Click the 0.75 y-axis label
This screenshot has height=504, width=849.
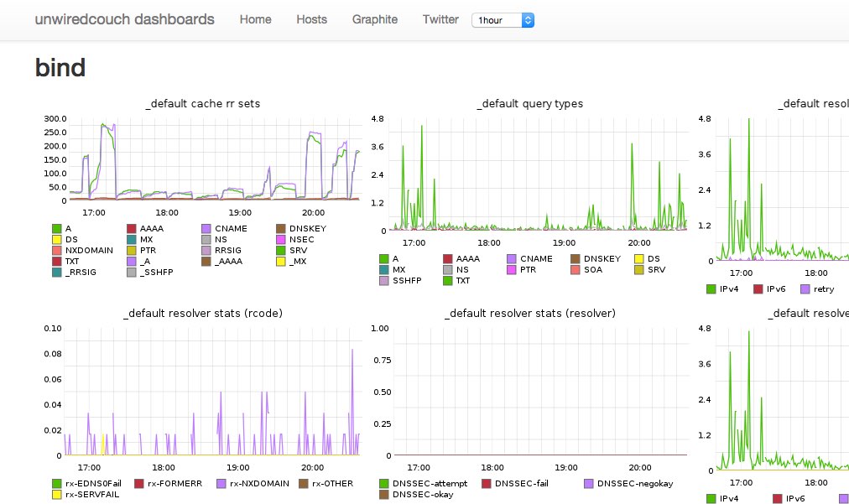383,360
